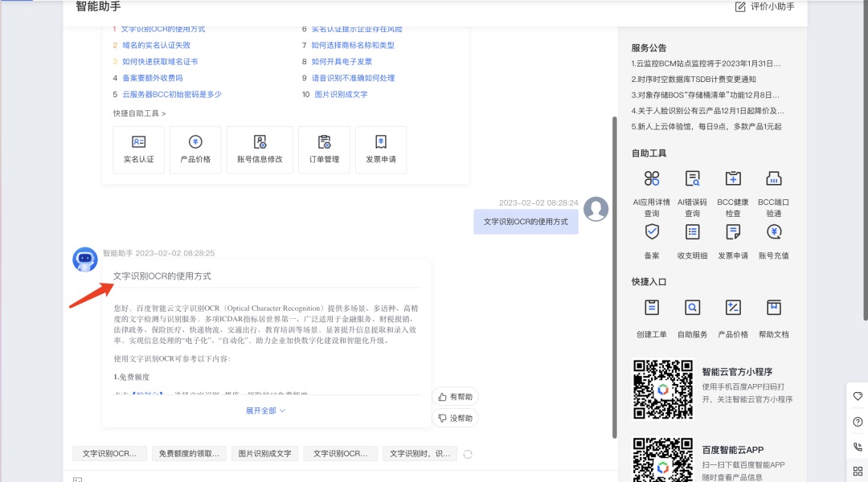The image size is (868, 482).
Task: Click the sidebar 产品价格 shortcut
Action: click(733, 318)
